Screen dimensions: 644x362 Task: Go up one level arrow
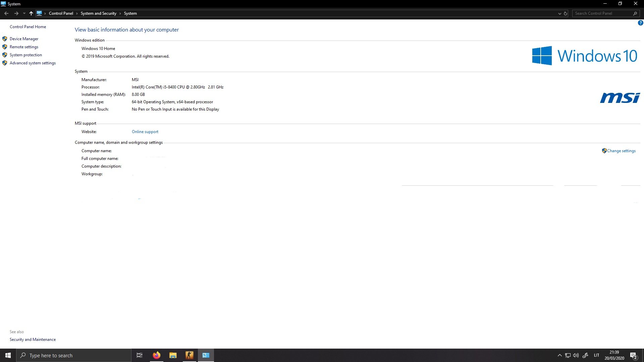click(x=31, y=13)
